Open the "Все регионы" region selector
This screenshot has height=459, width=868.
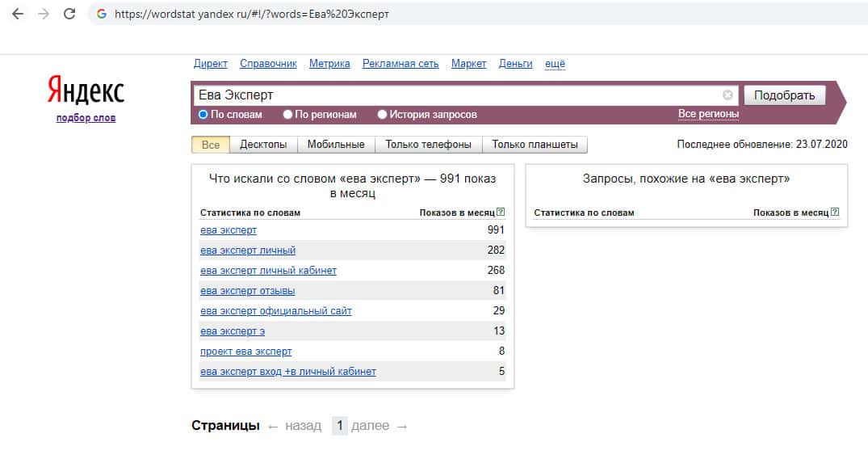click(708, 114)
